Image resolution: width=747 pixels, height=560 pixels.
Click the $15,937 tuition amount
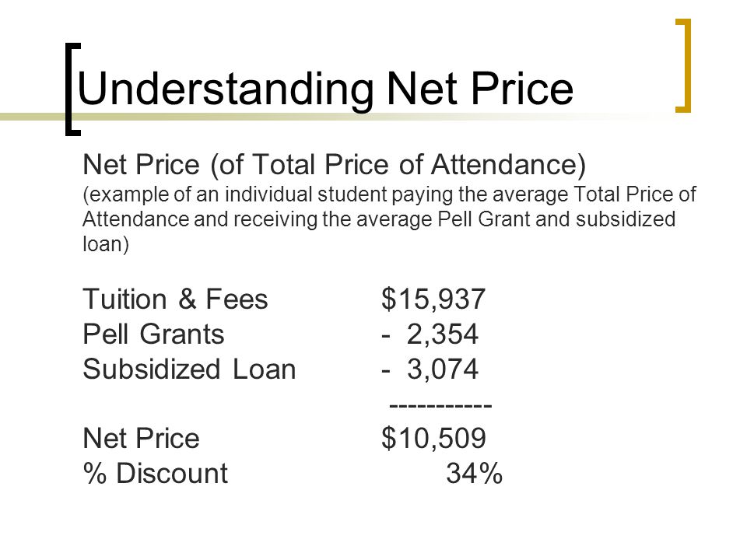[433, 299]
